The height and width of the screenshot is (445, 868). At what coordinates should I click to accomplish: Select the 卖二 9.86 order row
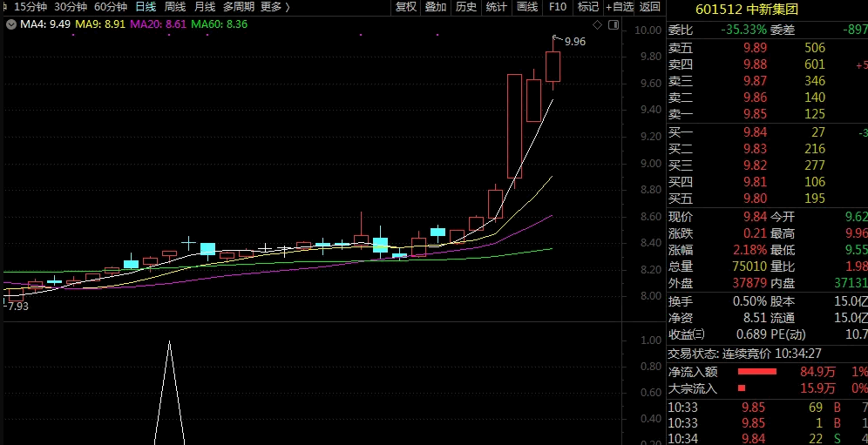(x=767, y=98)
